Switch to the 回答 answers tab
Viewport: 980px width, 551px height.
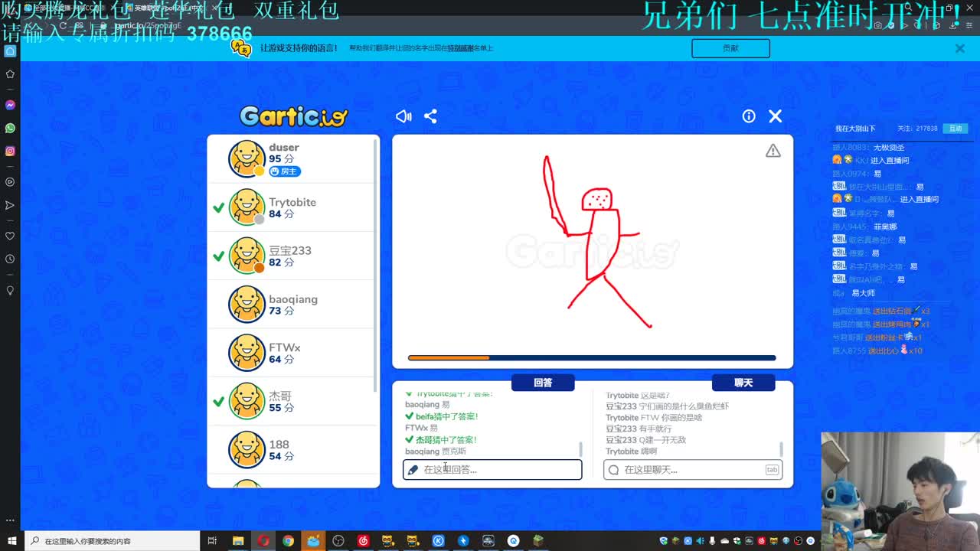[543, 383]
